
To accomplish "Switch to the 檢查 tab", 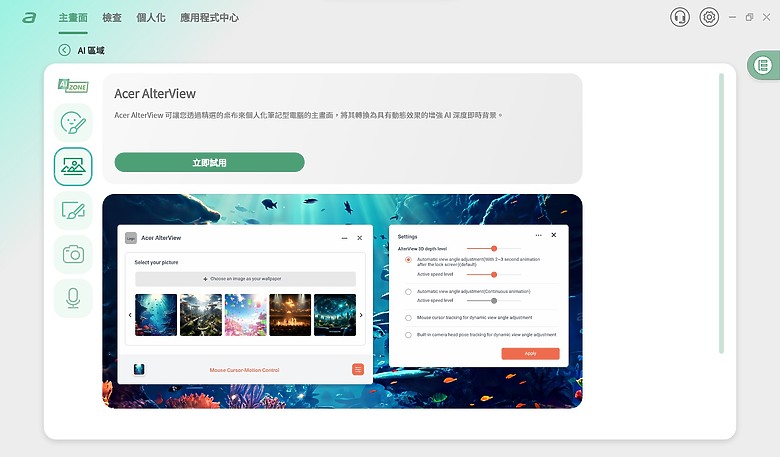I will coord(112,18).
